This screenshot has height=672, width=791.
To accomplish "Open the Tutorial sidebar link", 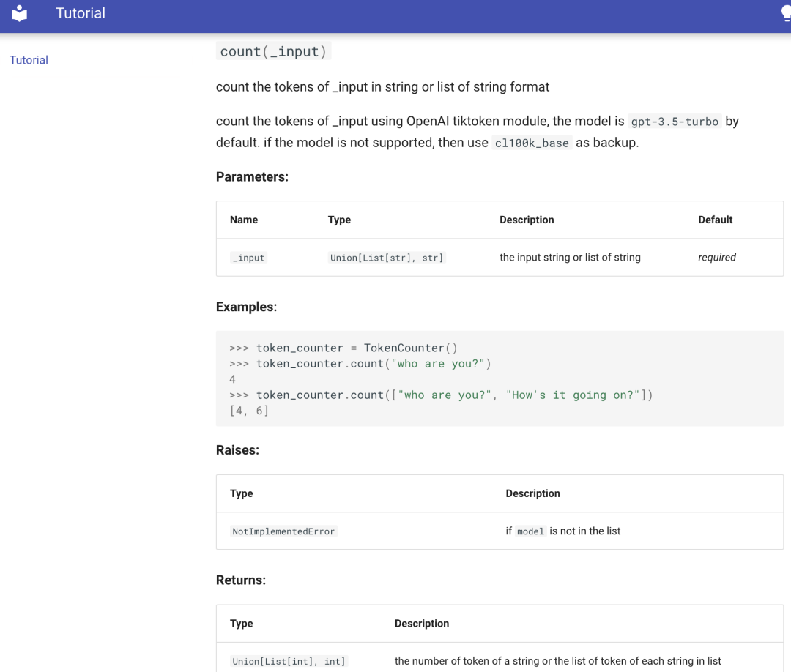I will (29, 60).
